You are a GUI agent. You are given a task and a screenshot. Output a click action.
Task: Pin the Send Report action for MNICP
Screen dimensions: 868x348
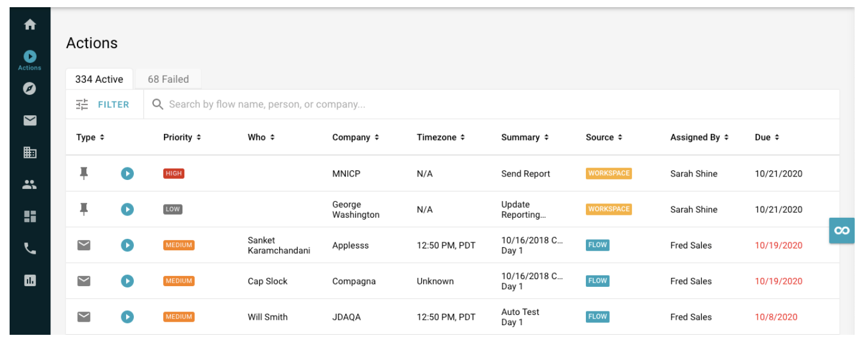click(83, 173)
